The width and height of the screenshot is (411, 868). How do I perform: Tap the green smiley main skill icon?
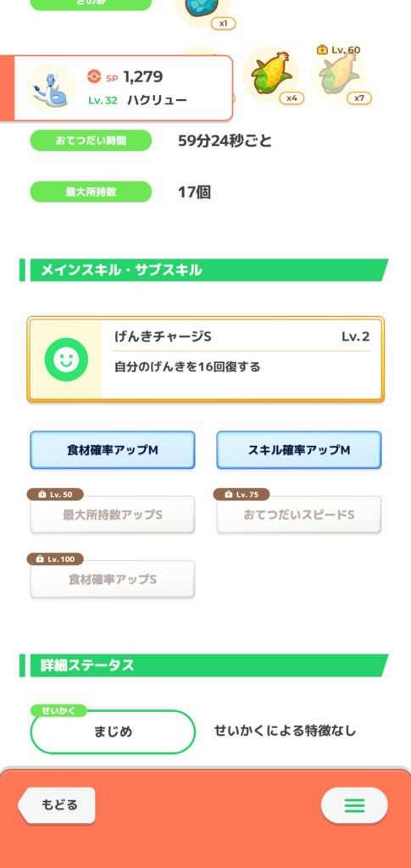click(x=66, y=359)
